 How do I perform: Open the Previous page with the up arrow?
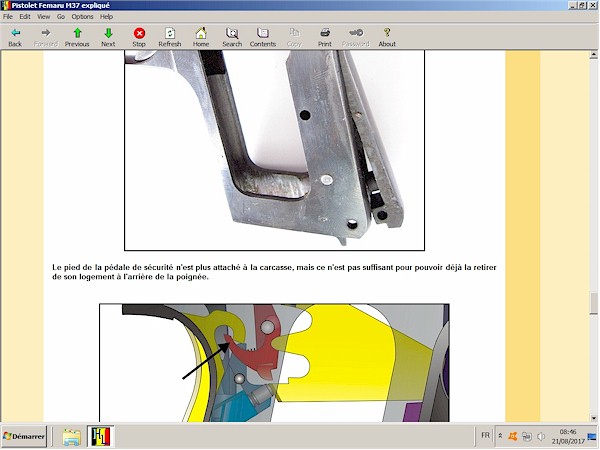(77, 38)
